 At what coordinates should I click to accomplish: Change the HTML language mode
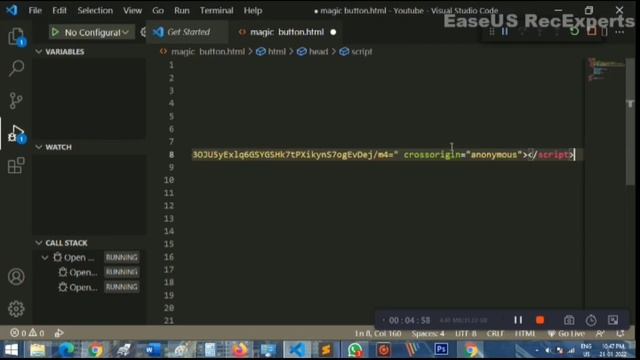tap(525, 333)
